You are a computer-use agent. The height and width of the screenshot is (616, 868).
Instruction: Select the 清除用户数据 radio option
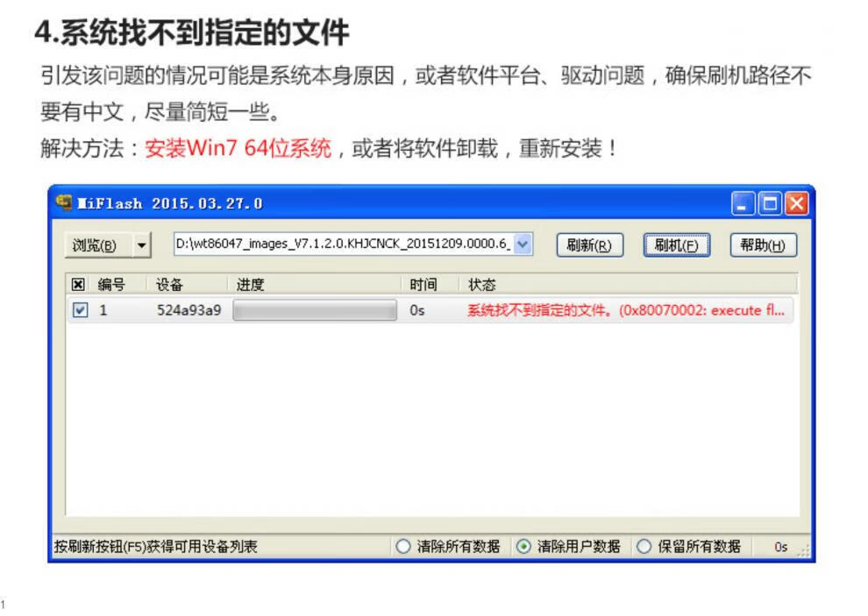[x=523, y=547]
